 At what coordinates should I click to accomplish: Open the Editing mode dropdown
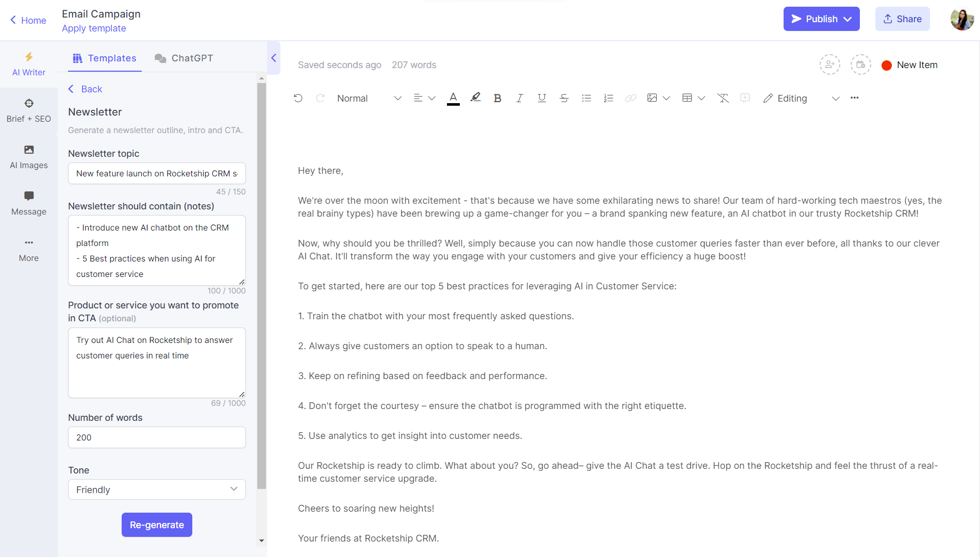tap(801, 98)
